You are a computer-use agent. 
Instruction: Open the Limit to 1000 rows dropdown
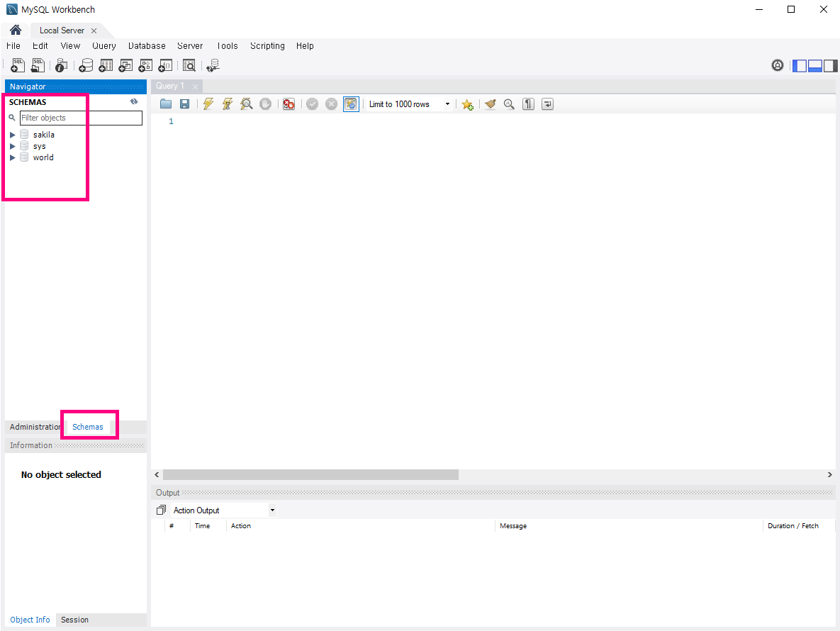tap(447, 104)
